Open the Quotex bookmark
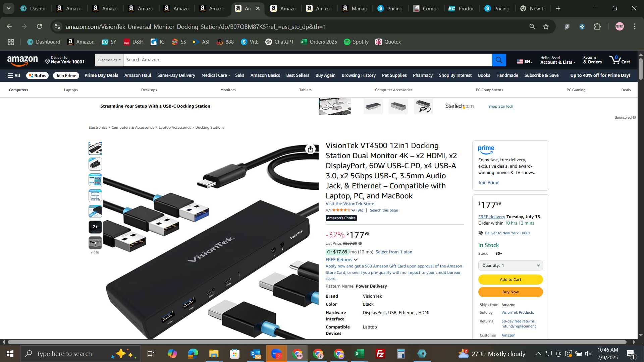 pyautogui.click(x=388, y=42)
